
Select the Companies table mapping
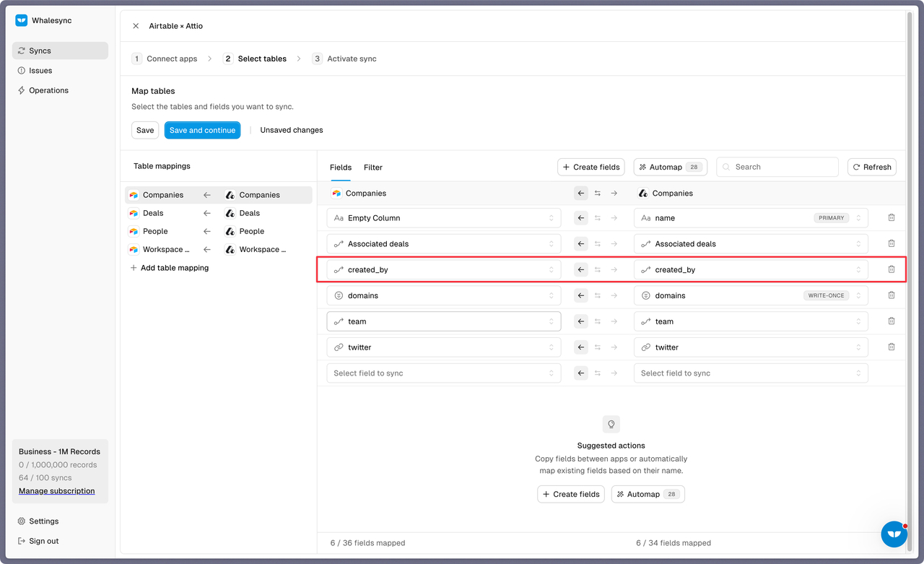(219, 195)
